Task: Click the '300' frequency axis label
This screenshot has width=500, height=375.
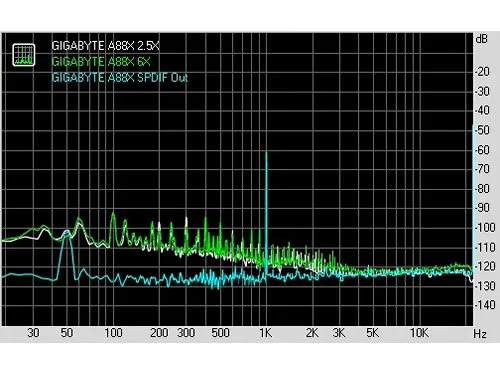Action: click(x=186, y=333)
